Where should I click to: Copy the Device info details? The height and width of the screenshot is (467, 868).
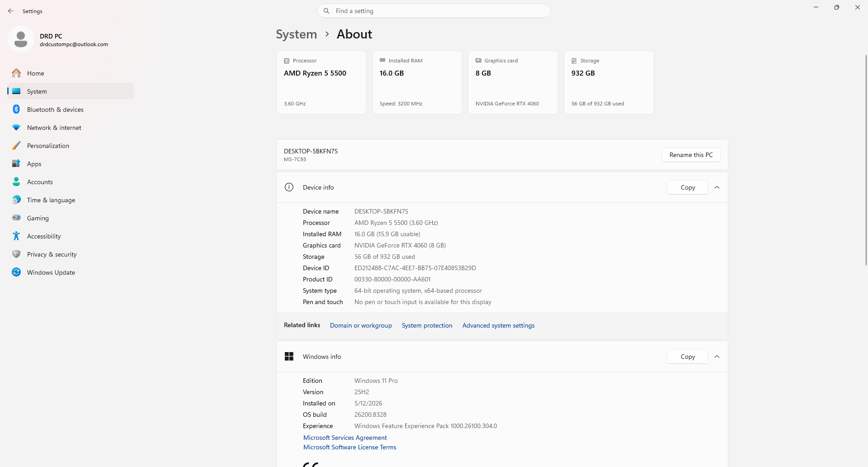(x=688, y=187)
